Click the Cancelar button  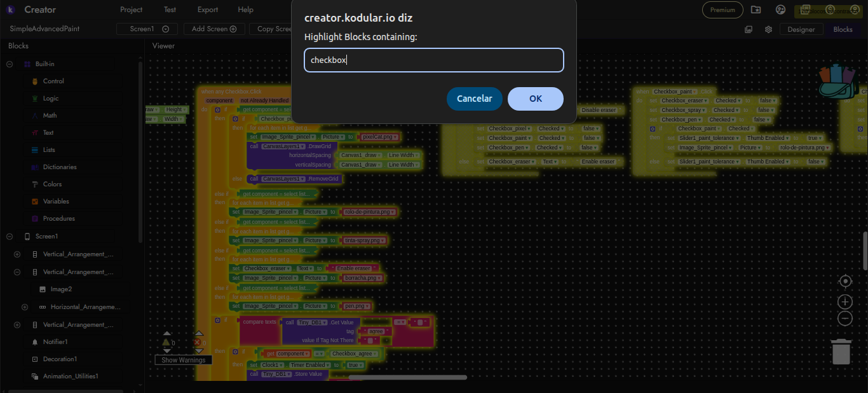(x=474, y=99)
